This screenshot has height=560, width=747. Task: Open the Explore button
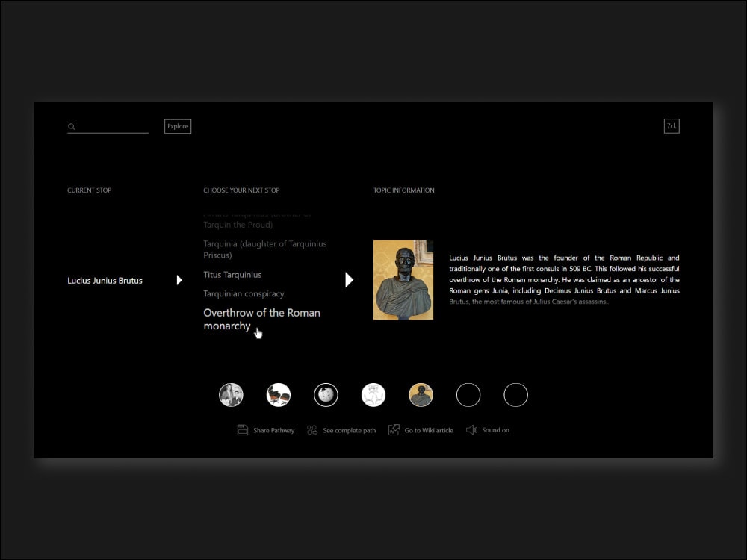tap(178, 126)
